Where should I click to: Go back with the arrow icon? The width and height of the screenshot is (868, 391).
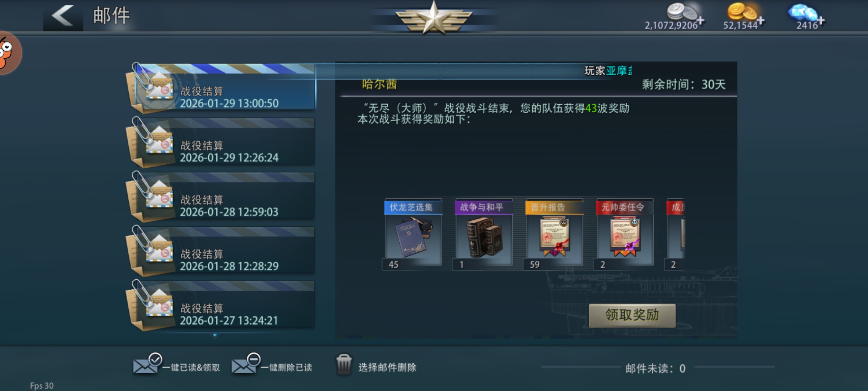click(x=63, y=16)
